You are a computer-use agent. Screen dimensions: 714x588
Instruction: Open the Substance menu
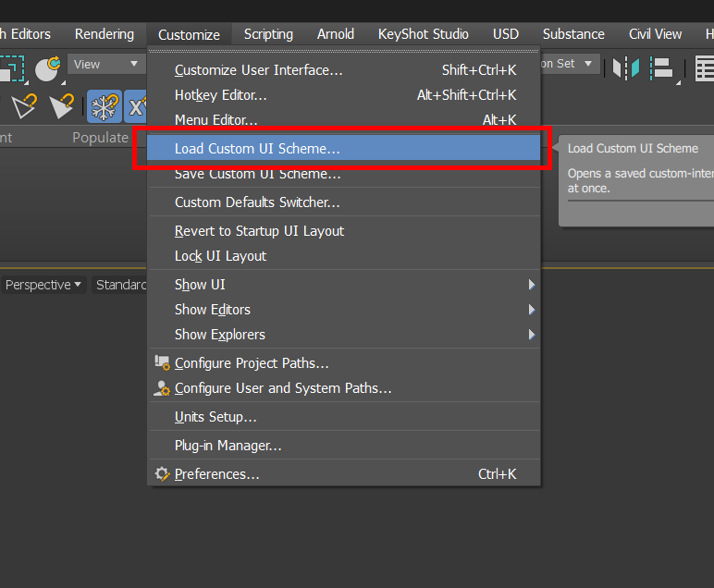pos(573,34)
